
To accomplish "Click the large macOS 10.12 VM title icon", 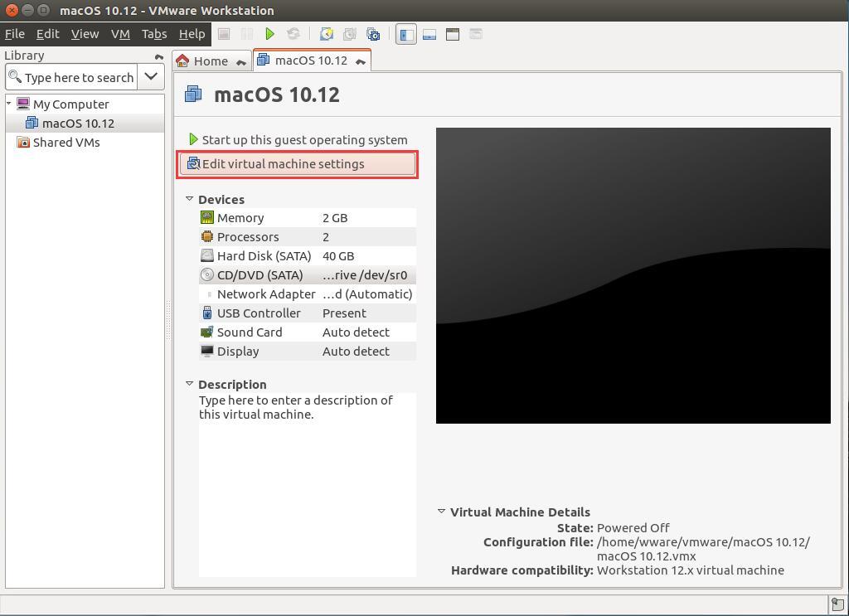I will [193, 95].
